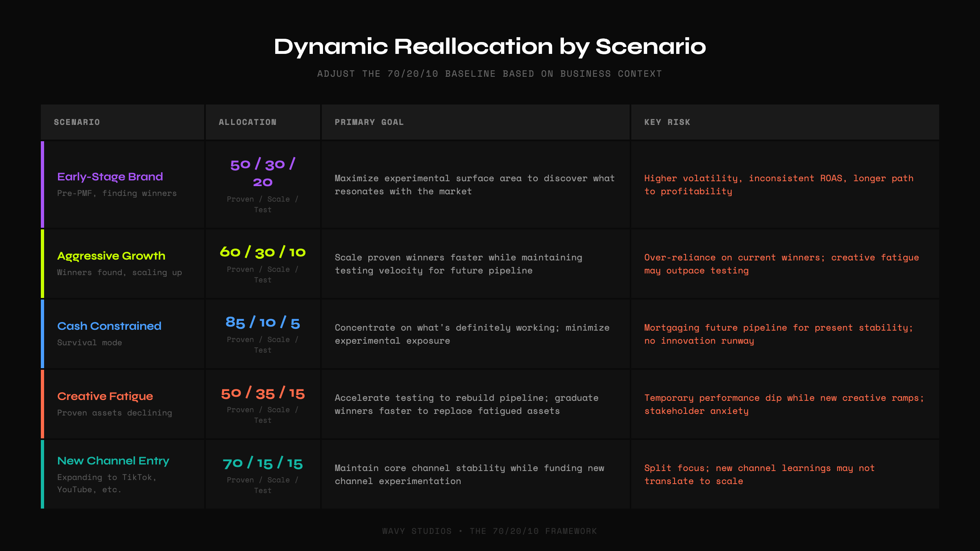Select the Cash Constrained scenario label
The height and width of the screenshot is (551, 980).
coord(109,326)
